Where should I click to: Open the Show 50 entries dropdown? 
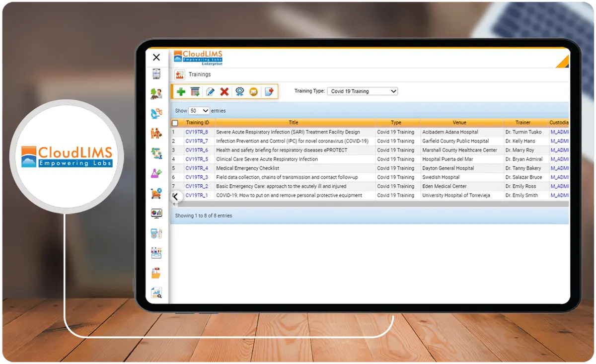[199, 111]
